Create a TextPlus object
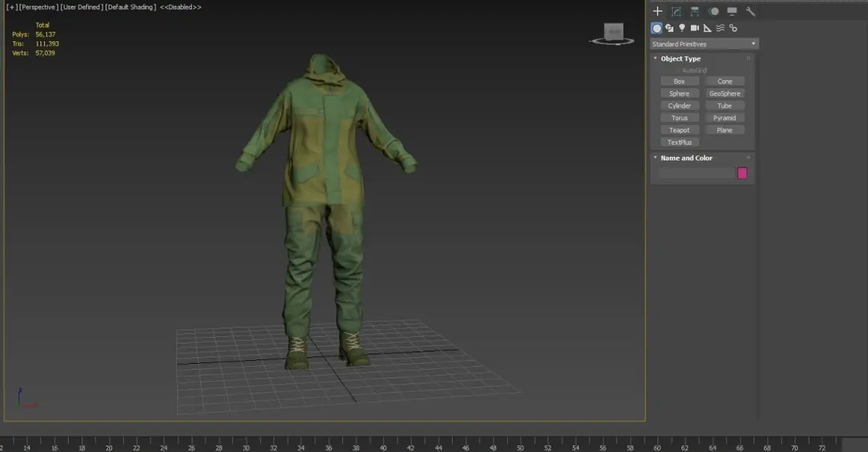This screenshot has width=868, height=452. 679,142
